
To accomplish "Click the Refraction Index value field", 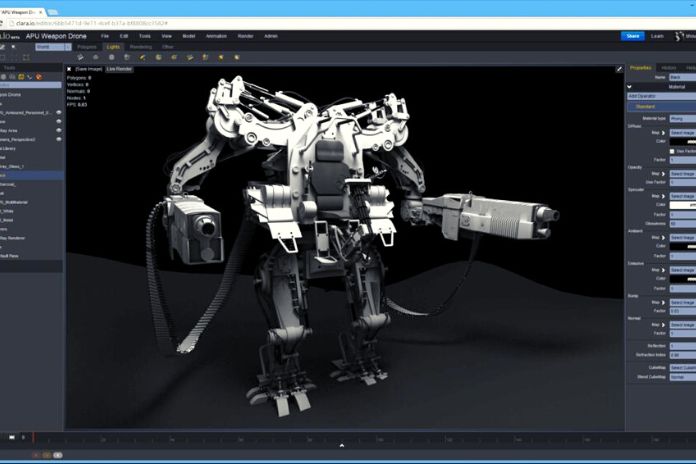I will [x=683, y=355].
